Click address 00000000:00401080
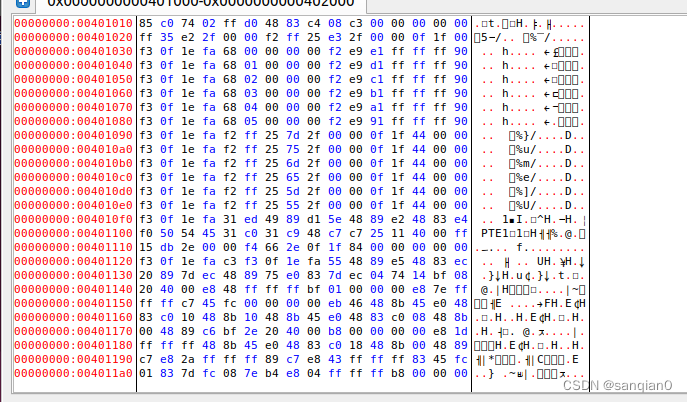Screen dimensions: 687x402 click(x=73, y=121)
